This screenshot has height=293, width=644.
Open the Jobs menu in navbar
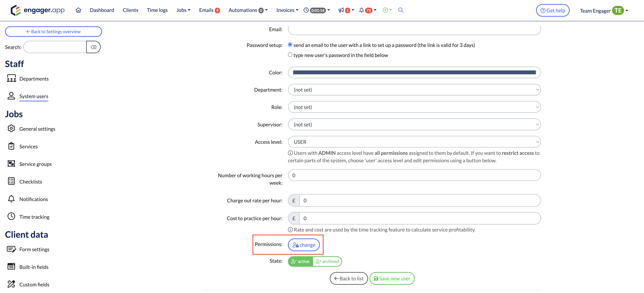183,10
